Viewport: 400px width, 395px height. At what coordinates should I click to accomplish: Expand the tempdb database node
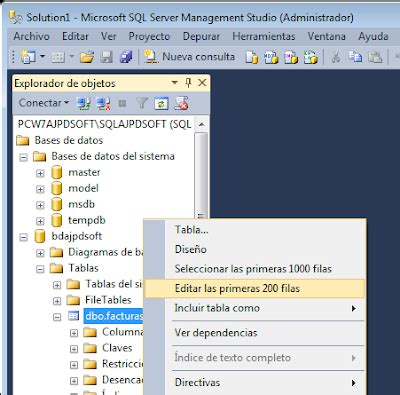pyautogui.click(x=40, y=221)
